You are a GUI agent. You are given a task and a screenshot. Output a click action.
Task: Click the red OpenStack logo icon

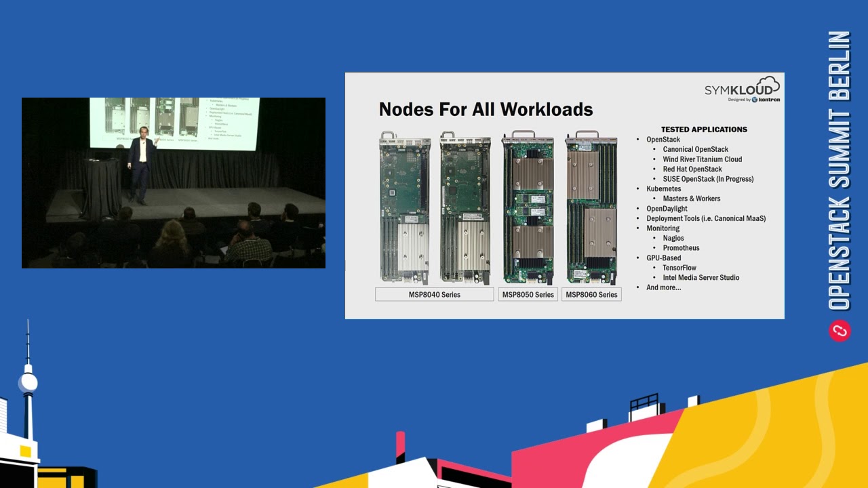pos(840,331)
